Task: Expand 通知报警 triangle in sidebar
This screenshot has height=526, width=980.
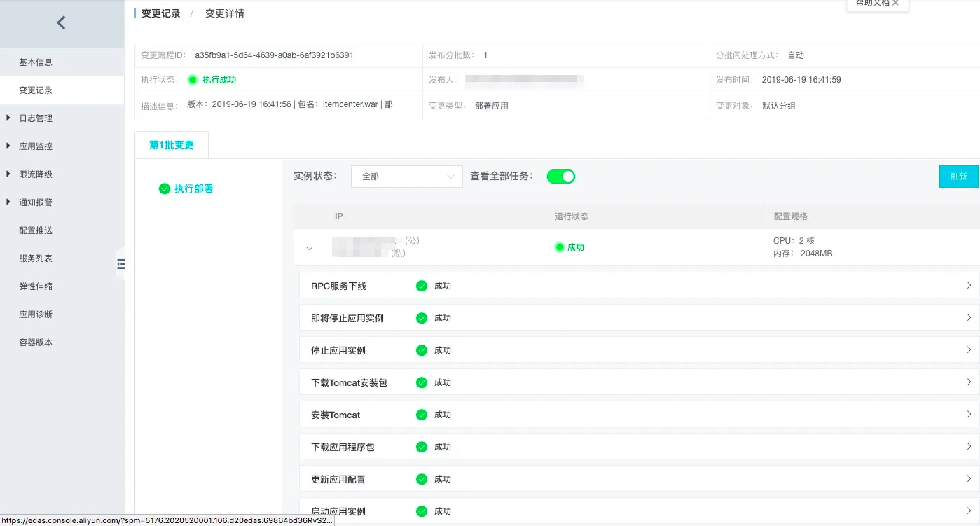Action: pos(8,202)
